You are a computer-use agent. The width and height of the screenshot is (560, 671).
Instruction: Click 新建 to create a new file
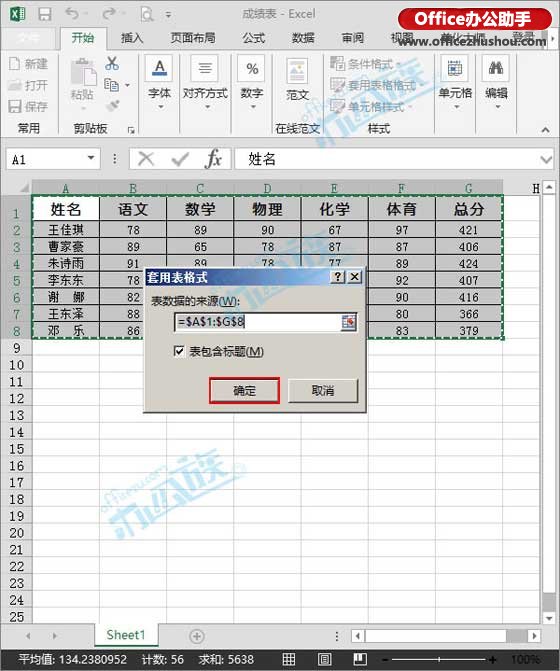point(29,64)
